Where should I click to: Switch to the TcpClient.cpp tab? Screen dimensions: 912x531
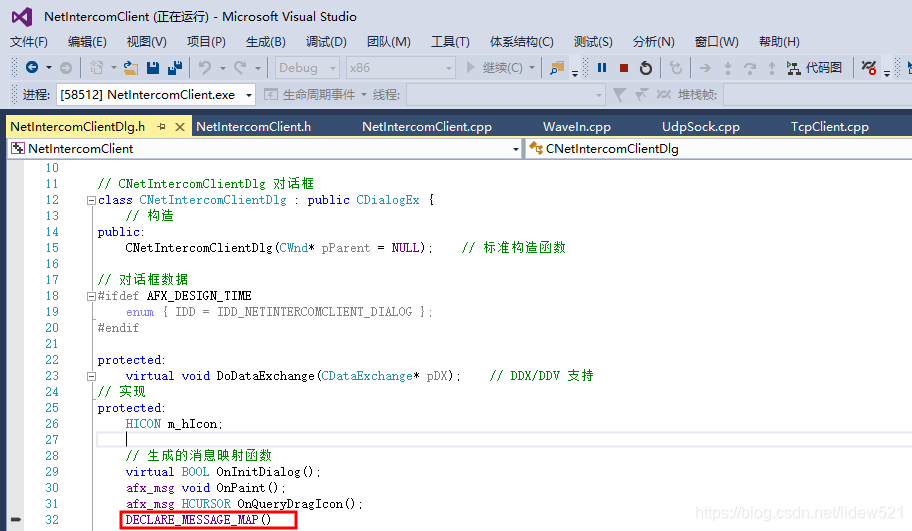pyautogui.click(x=829, y=127)
